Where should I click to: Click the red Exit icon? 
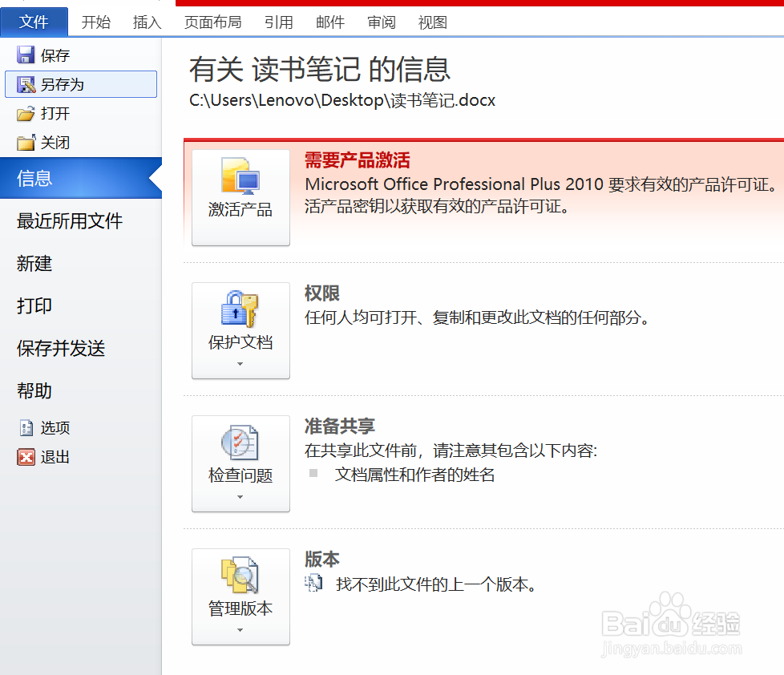click(26, 456)
